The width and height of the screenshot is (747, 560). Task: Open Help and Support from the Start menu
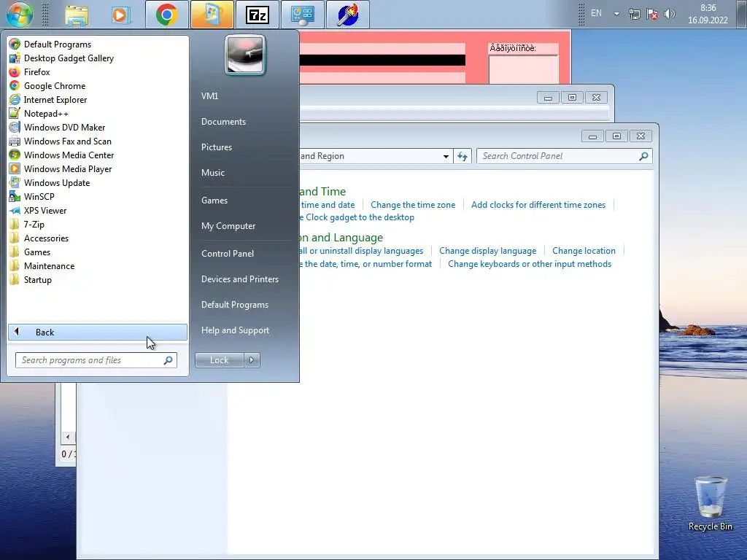(235, 330)
